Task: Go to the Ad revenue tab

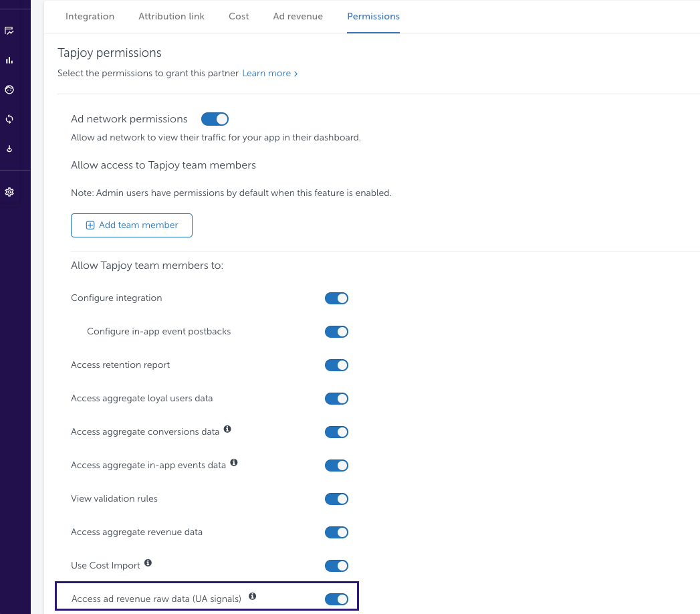Action: click(x=298, y=16)
